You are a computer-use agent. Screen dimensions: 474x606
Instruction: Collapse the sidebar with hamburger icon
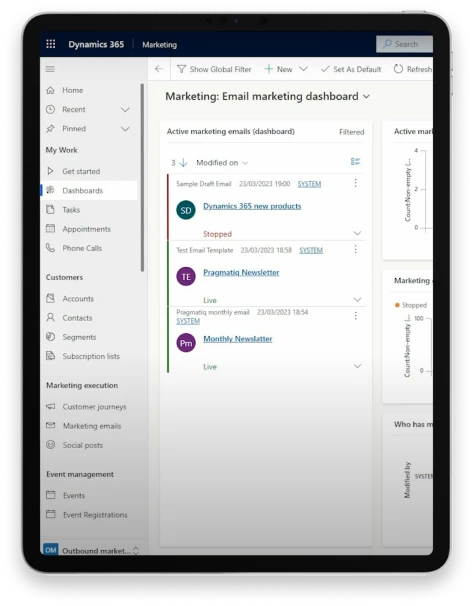[50, 69]
